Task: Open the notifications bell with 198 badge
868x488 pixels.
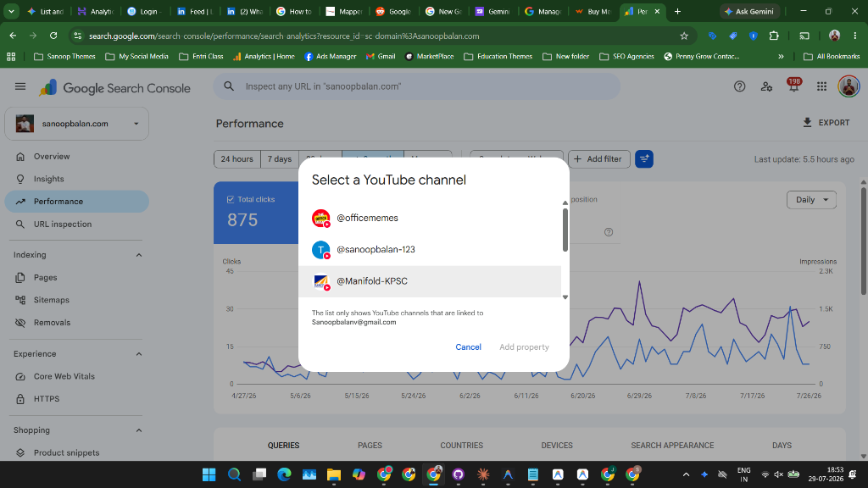Action: pos(793,86)
